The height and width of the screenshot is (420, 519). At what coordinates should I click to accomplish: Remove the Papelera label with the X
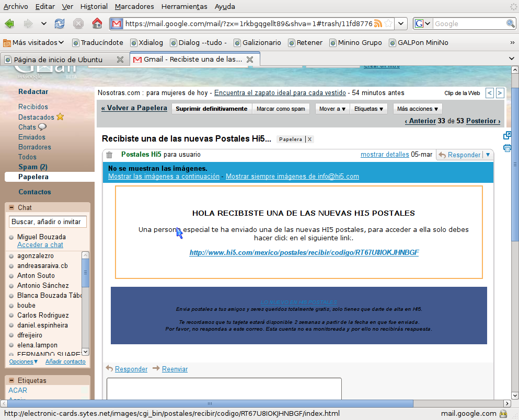click(x=309, y=139)
